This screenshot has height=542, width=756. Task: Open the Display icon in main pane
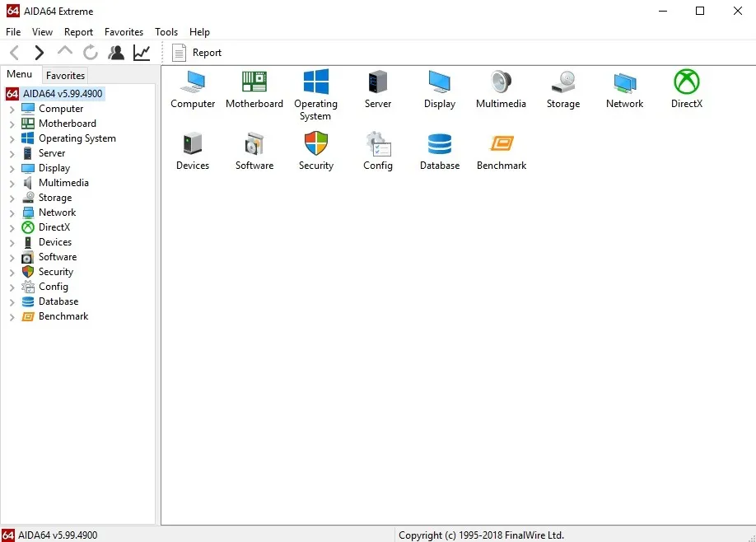tap(439, 82)
